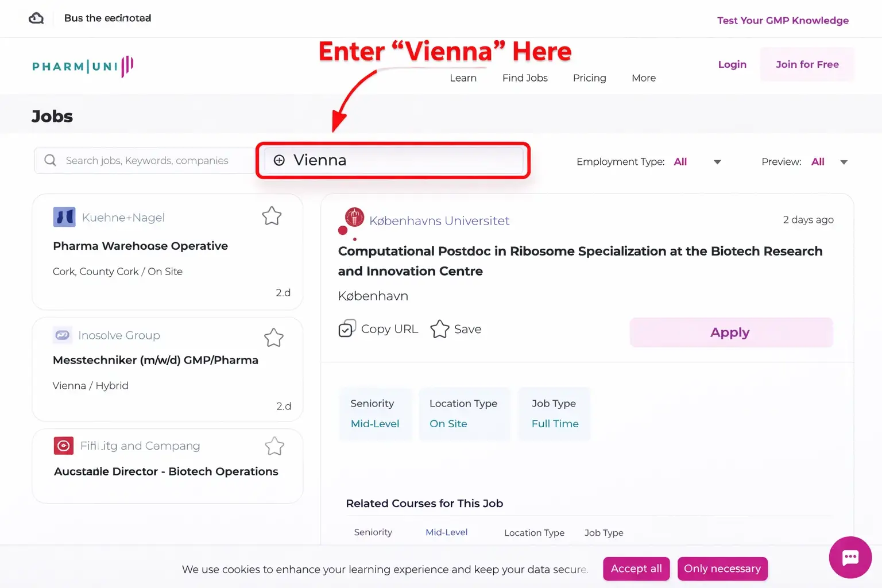Click the Pharmuni logo
This screenshot has height=588, width=882.
83,67
